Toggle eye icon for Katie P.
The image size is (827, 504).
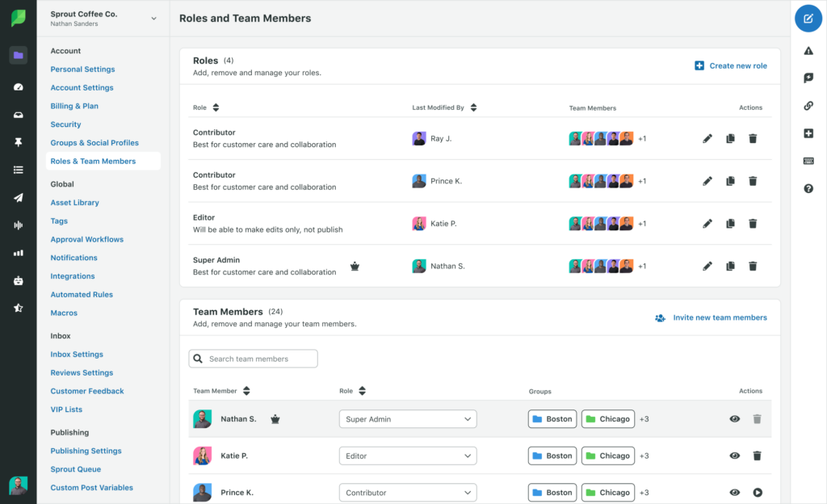(x=734, y=456)
